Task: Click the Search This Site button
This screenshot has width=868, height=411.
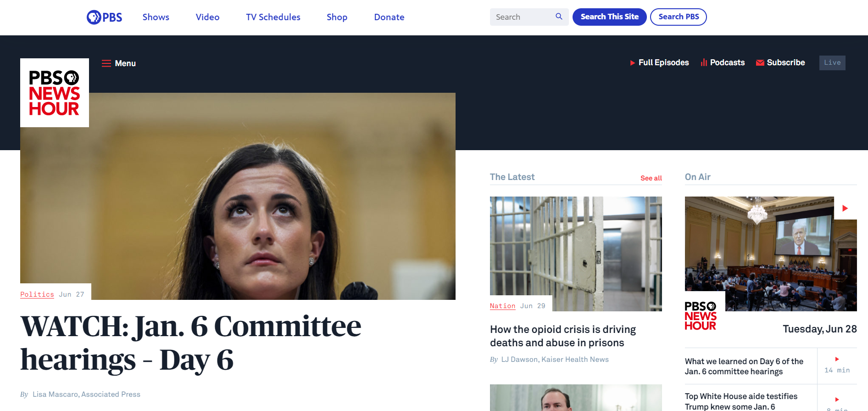Action: (x=609, y=17)
